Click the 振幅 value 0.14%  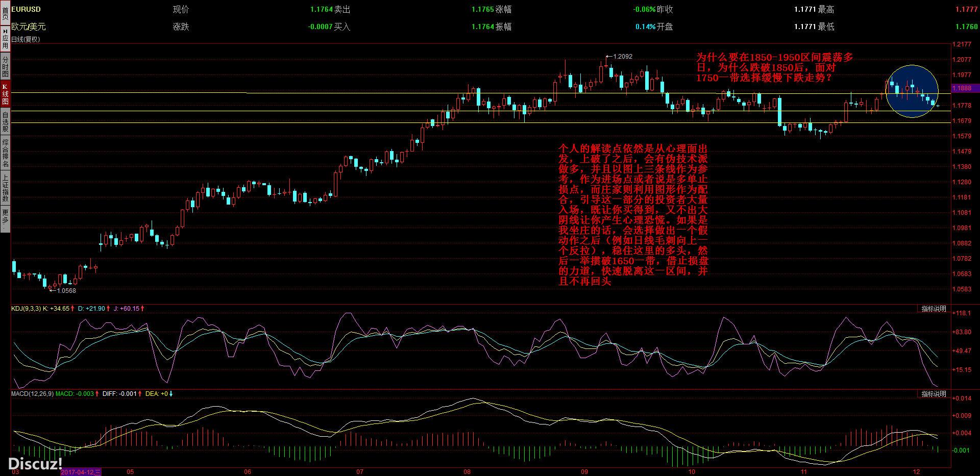point(645,27)
